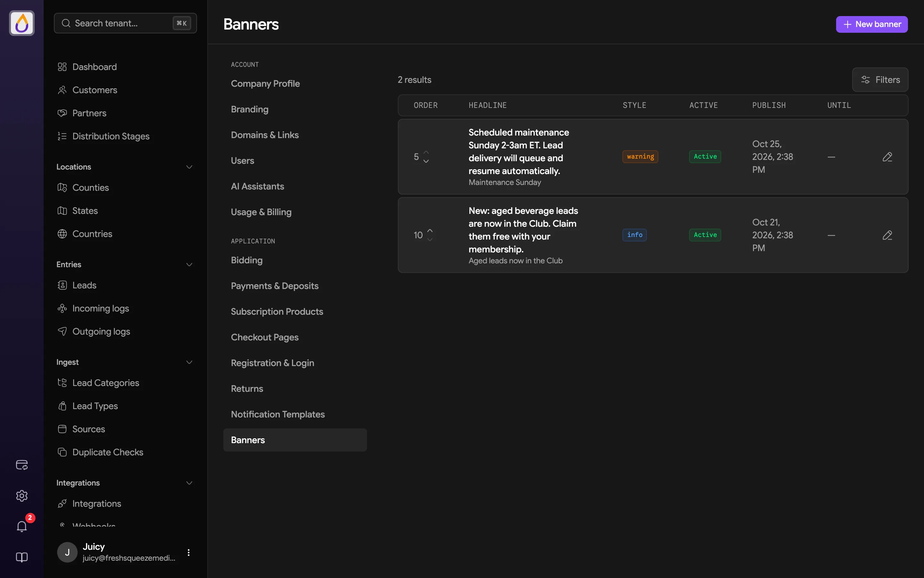Select the Banners settings item
Viewport: 924px width, 578px height.
pos(295,440)
